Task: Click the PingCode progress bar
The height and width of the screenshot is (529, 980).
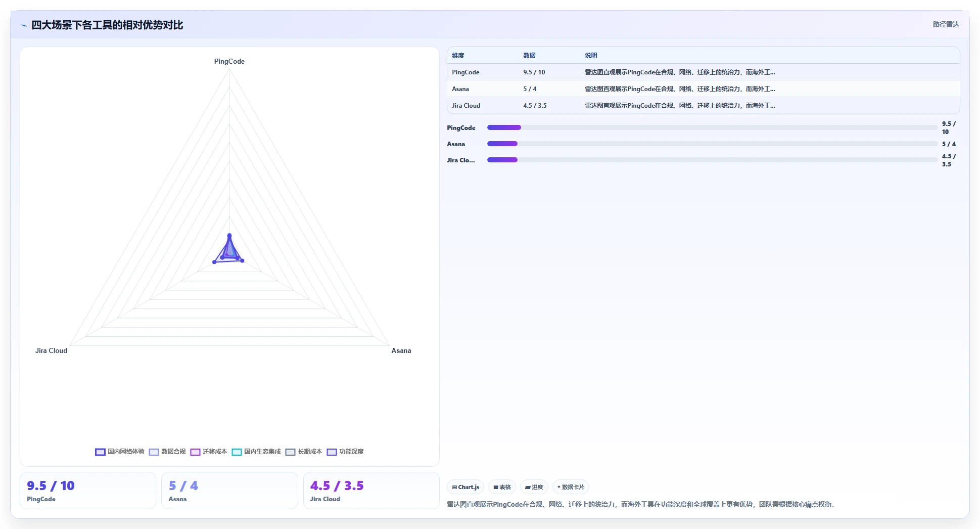Action: pos(712,127)
